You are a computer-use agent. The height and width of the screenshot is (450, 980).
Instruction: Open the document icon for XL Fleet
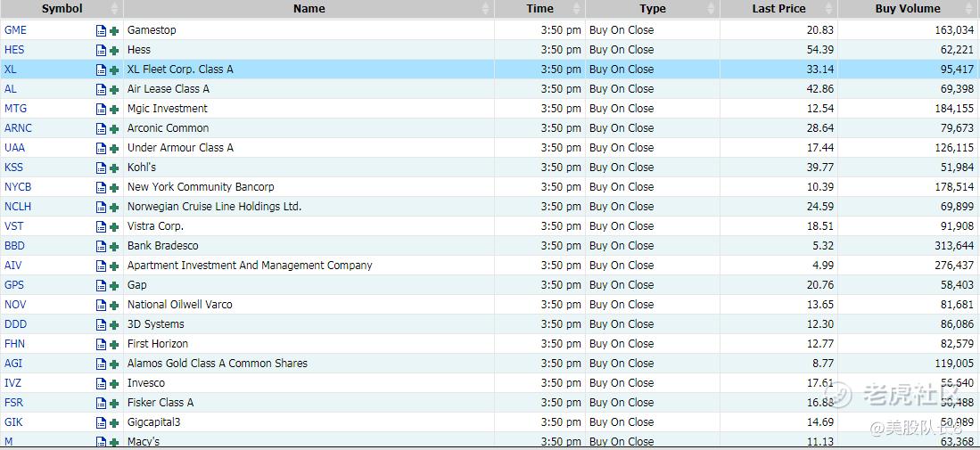(101, 70)
